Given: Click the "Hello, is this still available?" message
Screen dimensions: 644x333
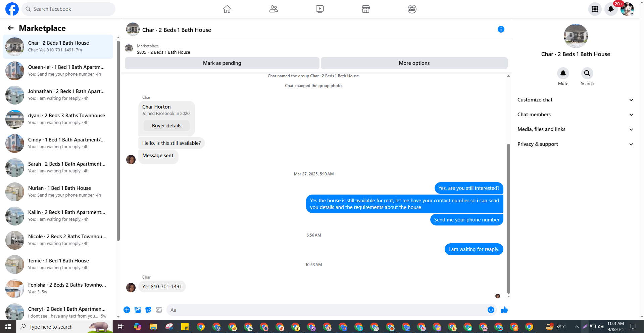Looking at the screenshot, I should (x=171, y=143).
